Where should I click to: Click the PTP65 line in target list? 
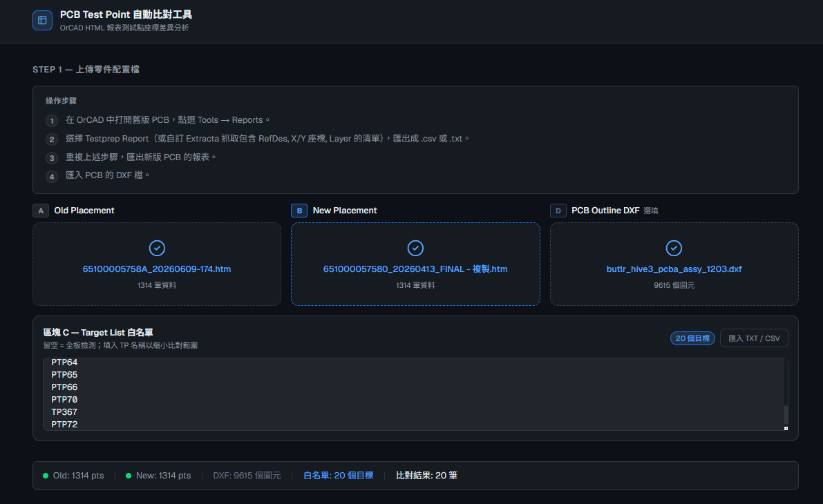pos(64,375)
